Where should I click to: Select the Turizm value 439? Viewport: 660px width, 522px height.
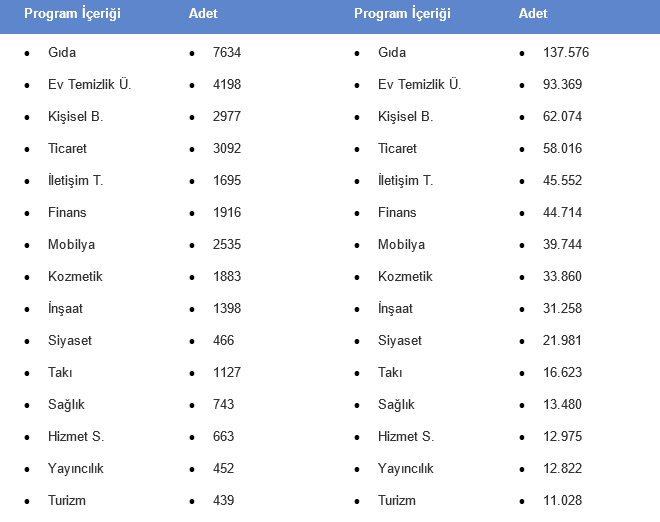click(x=223, y=501)
